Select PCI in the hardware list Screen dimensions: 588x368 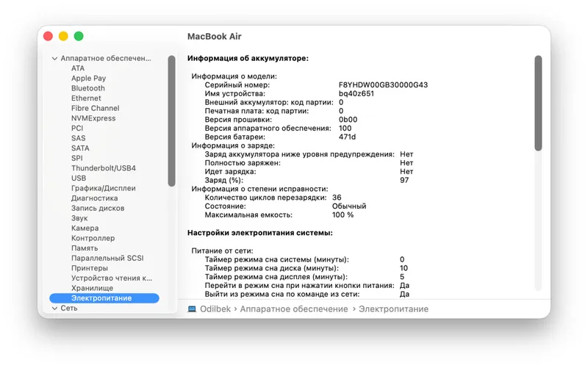[77, 128]
